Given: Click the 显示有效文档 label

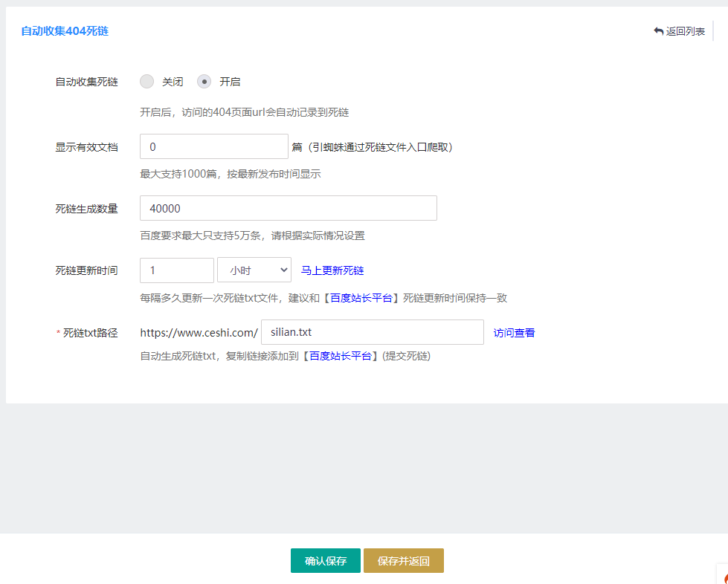Looking at the screenshot, I should 87,147.
